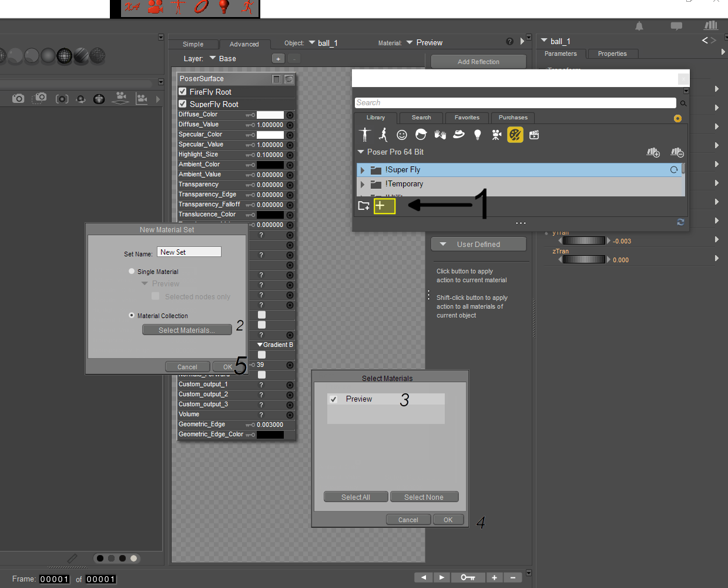Open the Face expressions category icon

(x=402, y=135)
